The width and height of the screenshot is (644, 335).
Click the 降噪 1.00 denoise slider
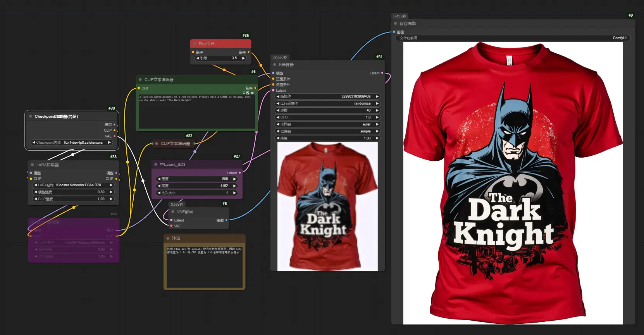327,138
